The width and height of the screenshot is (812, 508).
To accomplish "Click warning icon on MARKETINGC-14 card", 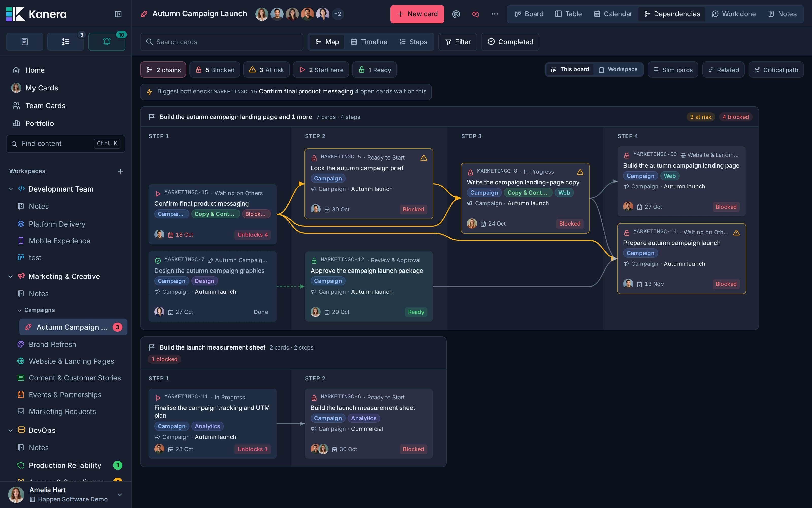I will tap(736, 232).
